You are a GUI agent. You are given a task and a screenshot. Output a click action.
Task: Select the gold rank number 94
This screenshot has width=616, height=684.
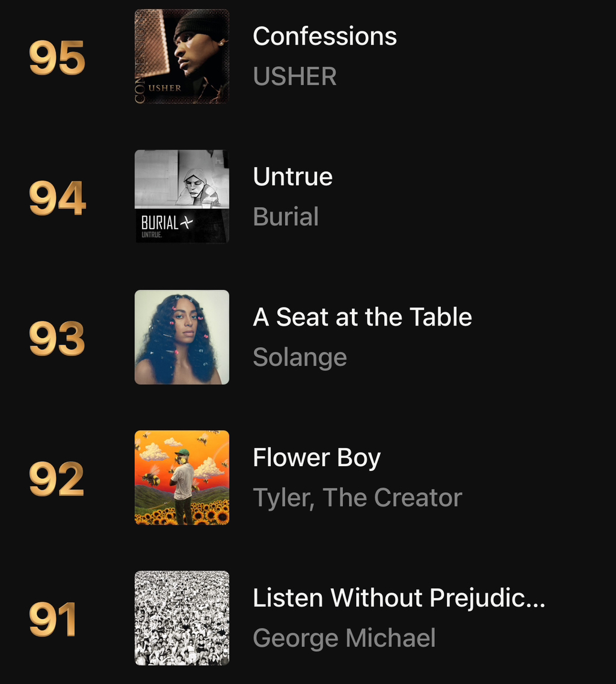(58, 198)
